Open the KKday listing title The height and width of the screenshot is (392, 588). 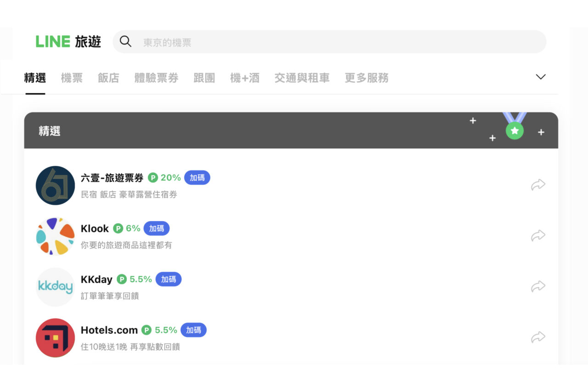96,279
